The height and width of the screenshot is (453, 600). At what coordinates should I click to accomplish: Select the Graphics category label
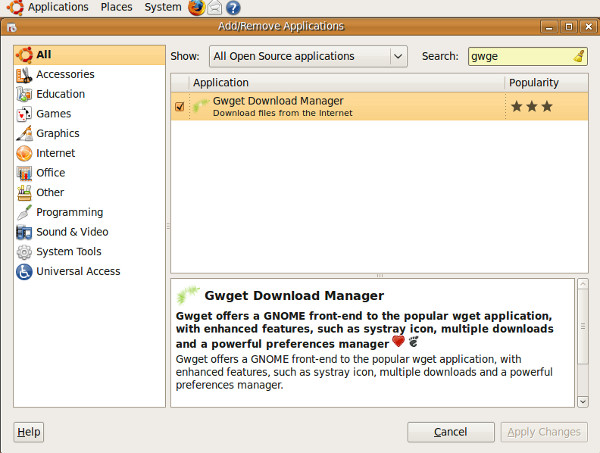[58, 134]
